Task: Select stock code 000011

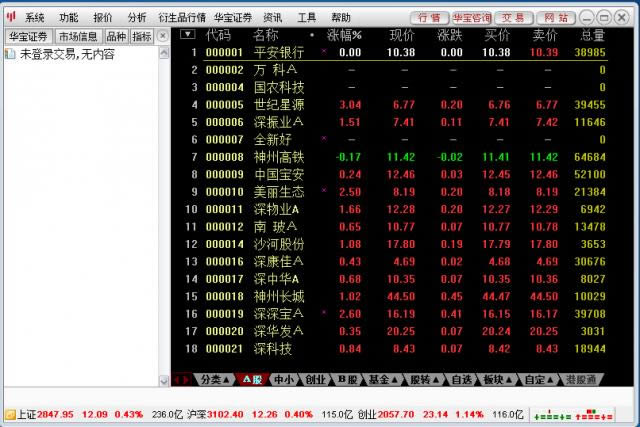Action: pos(224,209)
